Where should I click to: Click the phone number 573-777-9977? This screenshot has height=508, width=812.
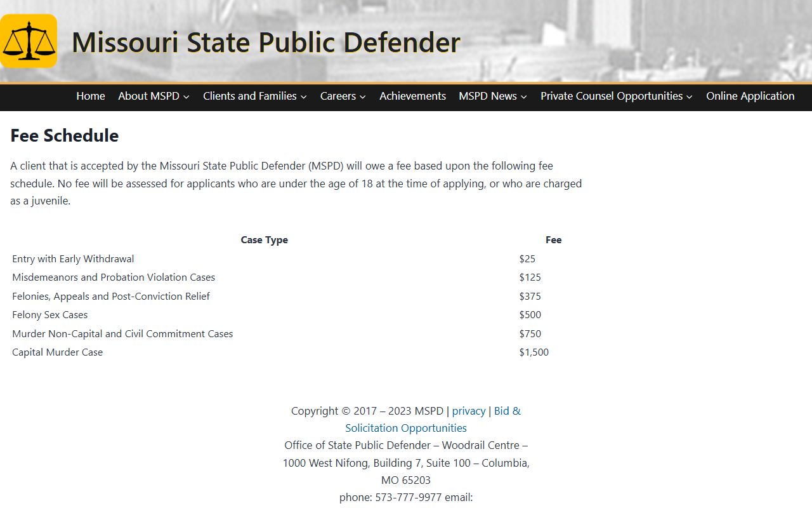point(408,497)
